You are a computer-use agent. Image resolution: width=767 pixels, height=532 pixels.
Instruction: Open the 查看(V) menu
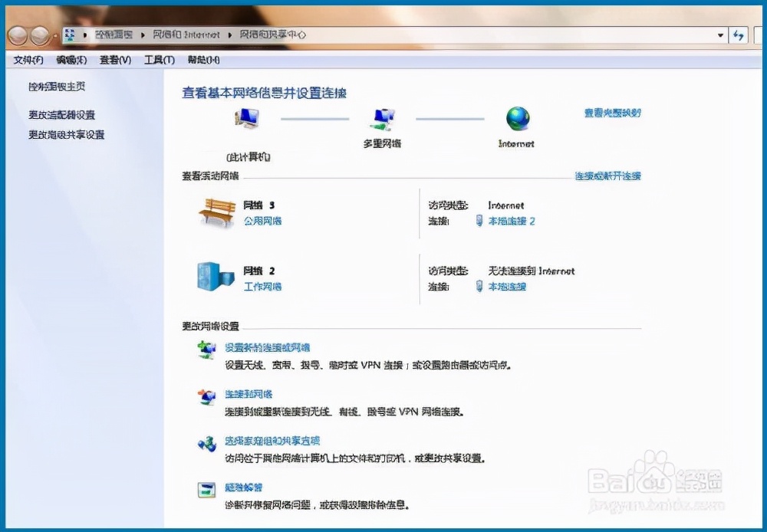click(x=114, y=59)
